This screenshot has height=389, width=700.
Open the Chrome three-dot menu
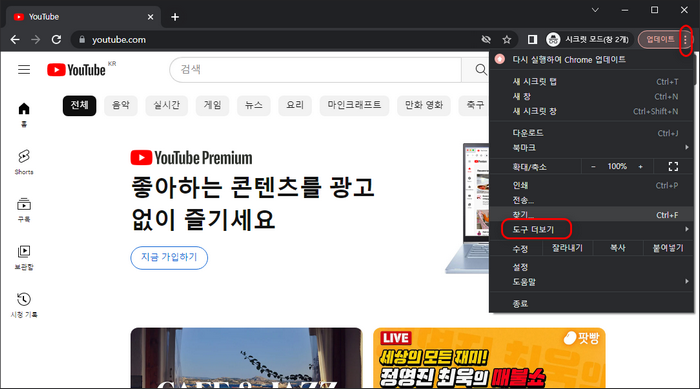686,40
